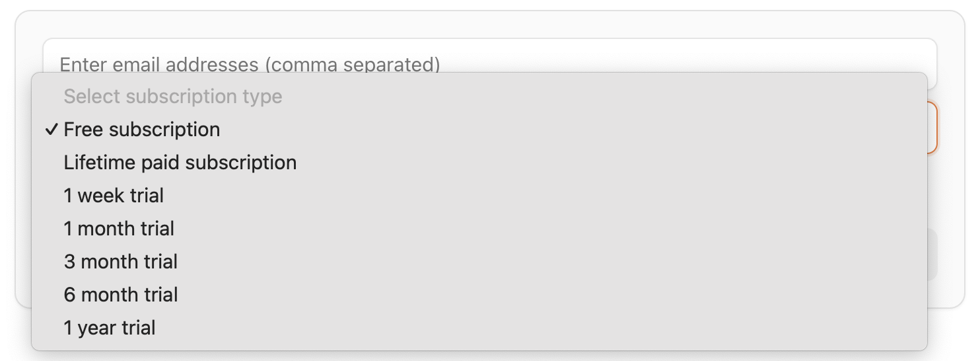This screenshot has width=980, height=361.
Task: Pick the 1 month trial option
Action: pos(119,229)
